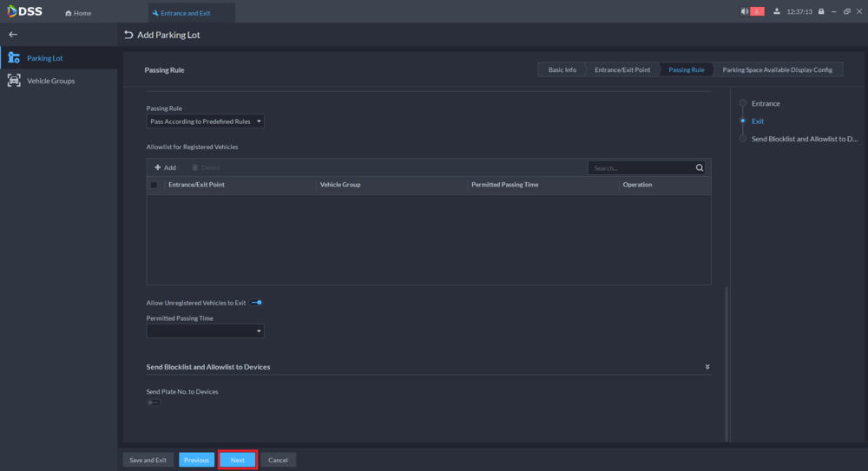Click the alarm speaker icon
The image size is (868, 471).
tap(744, 12)
